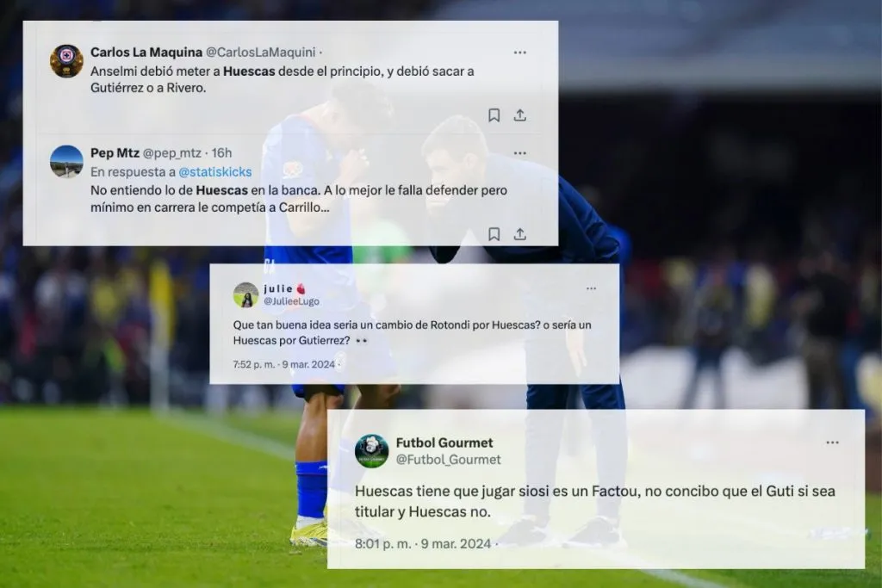This screenshot has width=882, height=588.
Task: Open the @CarlosLaMaquini handle
Action: click(260, 53)
